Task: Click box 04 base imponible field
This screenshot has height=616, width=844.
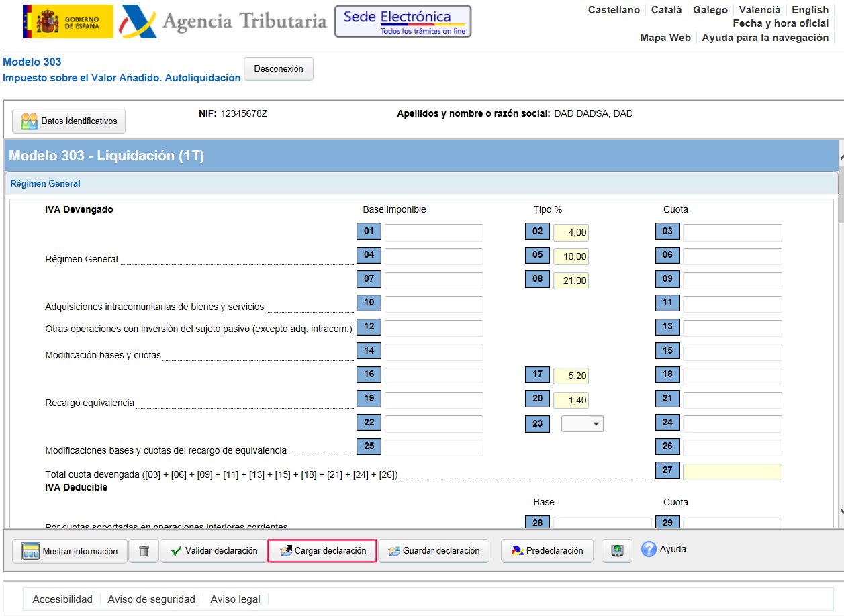Action: tap(434, 256)
